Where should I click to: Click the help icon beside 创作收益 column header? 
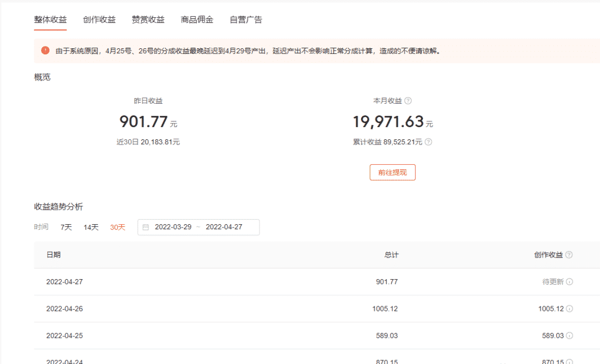tap(569, 255)
